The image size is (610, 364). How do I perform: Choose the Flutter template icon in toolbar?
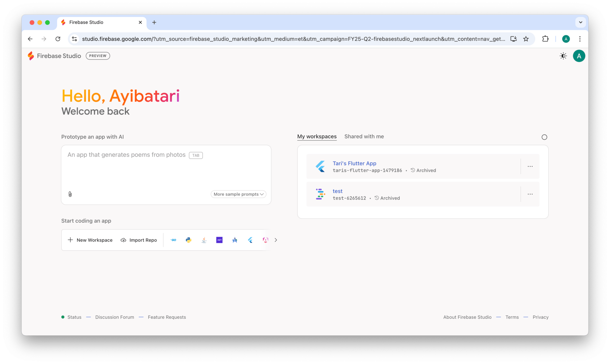click(250, 240)
